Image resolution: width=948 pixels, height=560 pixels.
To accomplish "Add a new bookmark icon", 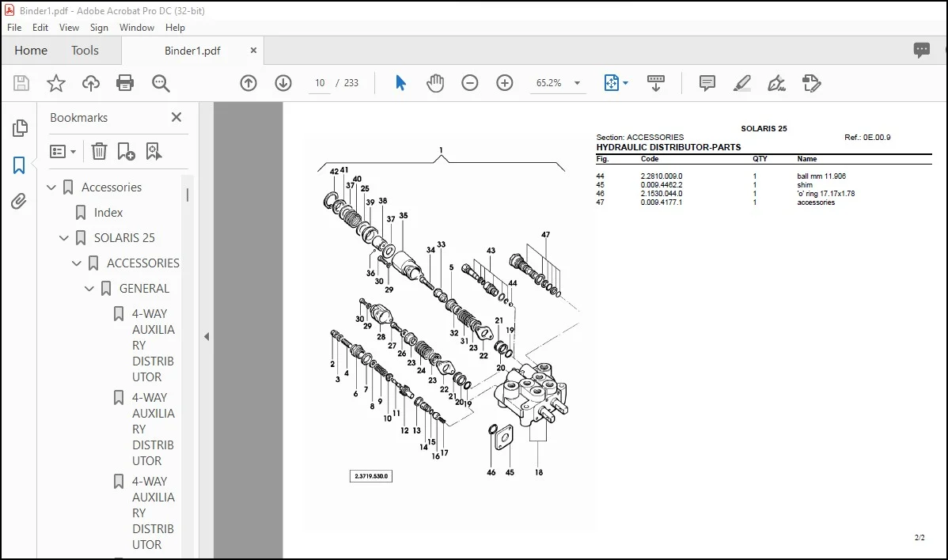I will pyautogui.click(x=126, y=151).
